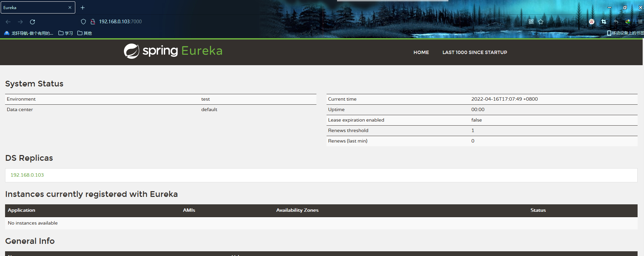644x256 pixels.
Task: Open the QR code icon in the address bar
Action: point(531,22)
